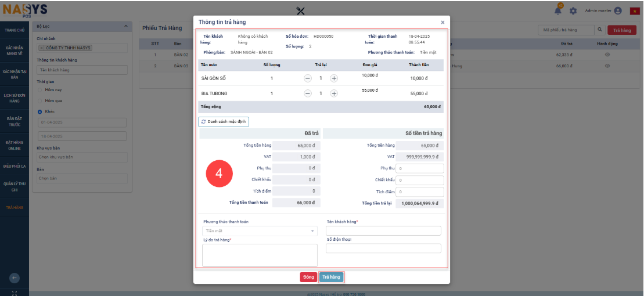Viewport: 644px width, 296px height.
Task: Click the Vietnam flag language icon
Action: click(x=634, y=11)
